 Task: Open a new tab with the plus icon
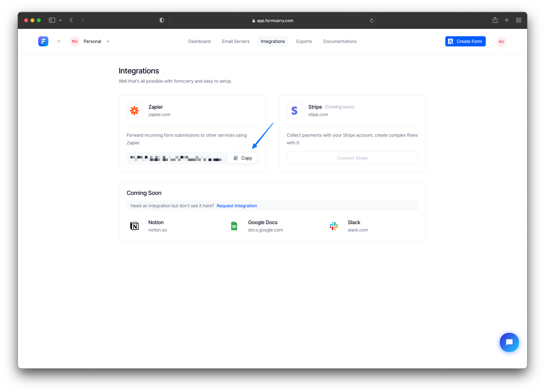[x=507, y=20]
